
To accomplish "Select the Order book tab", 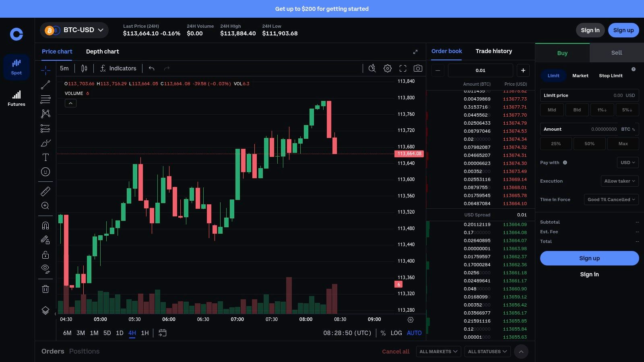I will (x=447, y=51).
